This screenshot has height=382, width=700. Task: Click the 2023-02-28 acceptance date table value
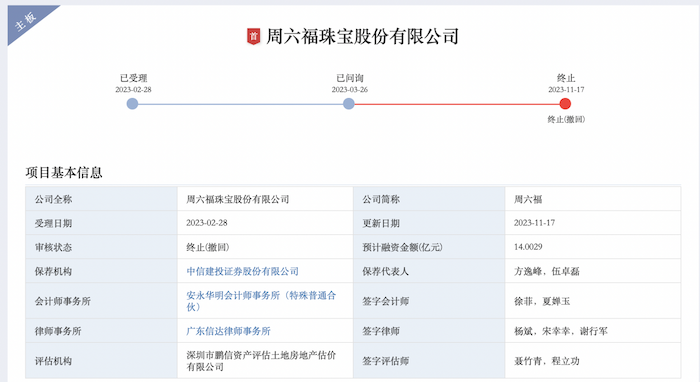[207, 223]
